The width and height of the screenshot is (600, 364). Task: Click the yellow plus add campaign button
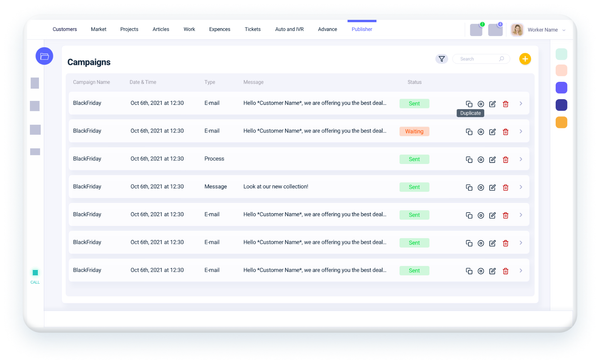(525, 59)
